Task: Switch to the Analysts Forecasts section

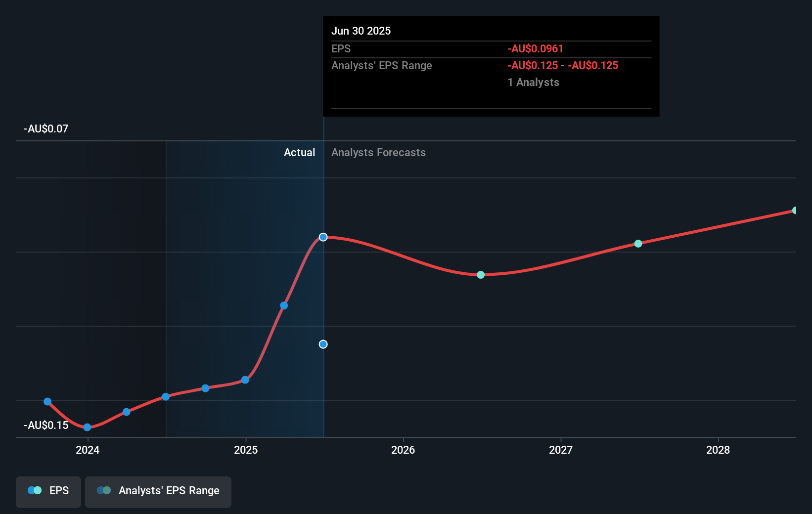Action: (x=378, y=152)
